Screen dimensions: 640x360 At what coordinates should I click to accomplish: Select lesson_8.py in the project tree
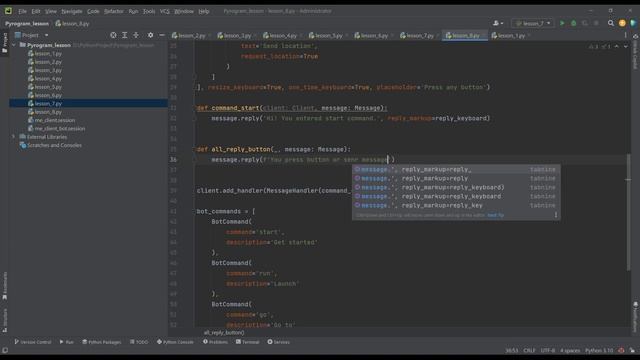click(x=48, y=112)
